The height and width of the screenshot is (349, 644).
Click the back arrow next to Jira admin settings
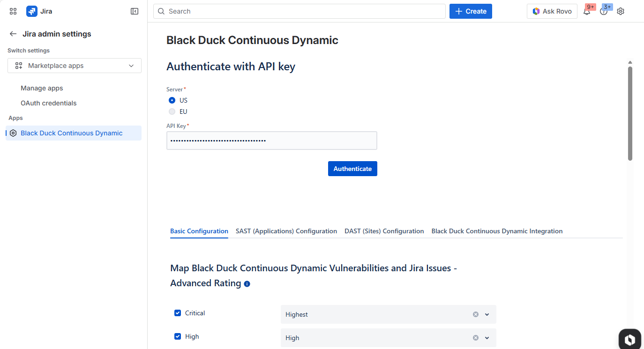(13, 33)
